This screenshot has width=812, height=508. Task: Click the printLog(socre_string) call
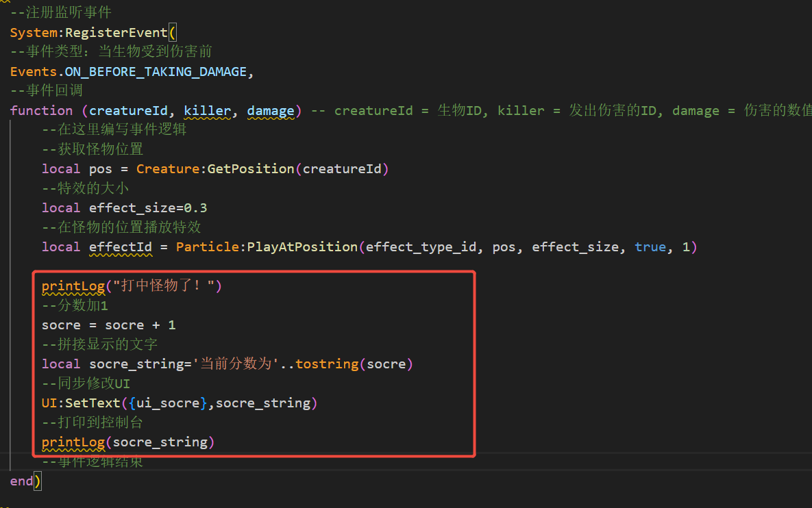(128, 442)
